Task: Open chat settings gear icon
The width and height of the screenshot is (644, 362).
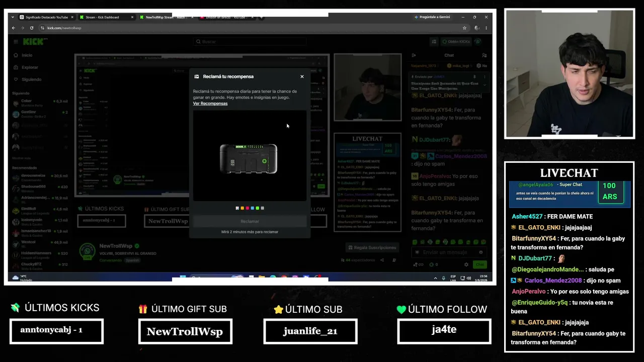Action: (x=466, y=264)
